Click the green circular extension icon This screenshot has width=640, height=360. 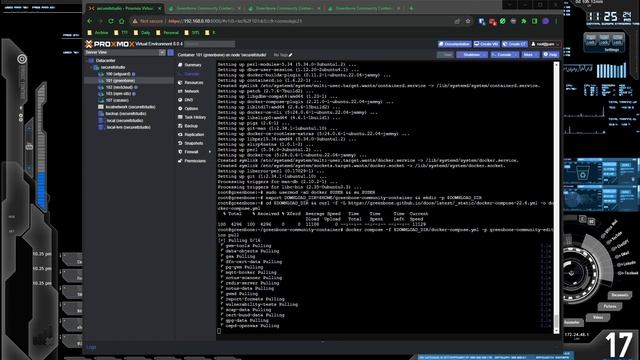click(x=503, y=21)
